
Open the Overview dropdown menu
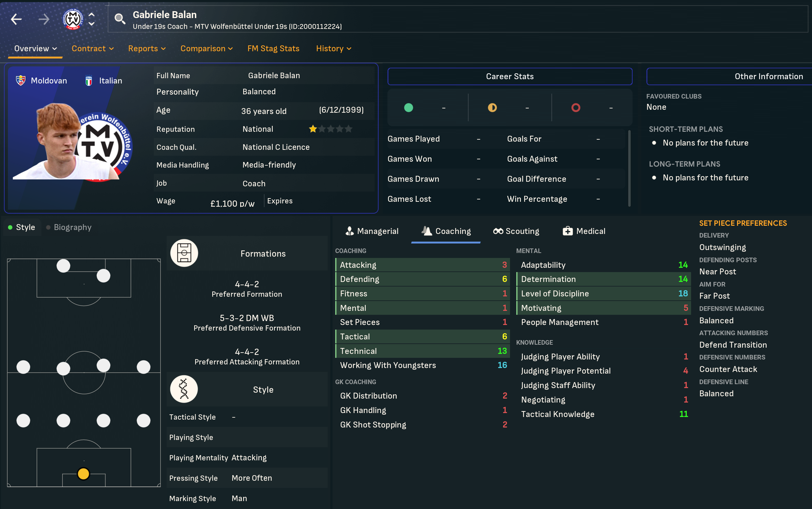[x=35, y=49]
